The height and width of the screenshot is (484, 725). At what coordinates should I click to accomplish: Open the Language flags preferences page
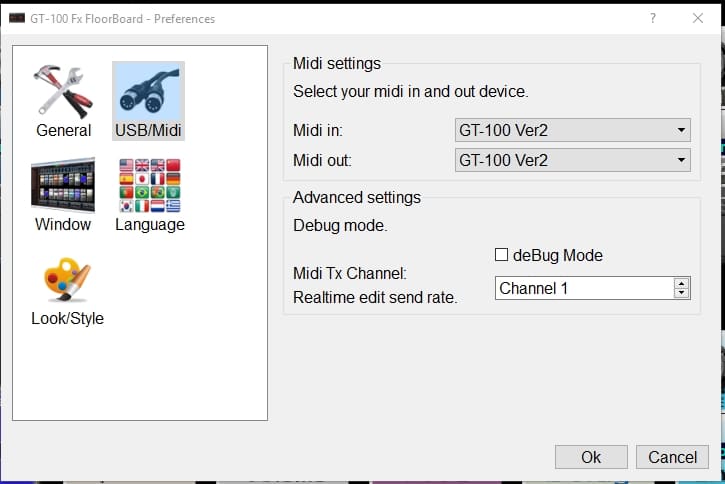[x=150, y=195]
